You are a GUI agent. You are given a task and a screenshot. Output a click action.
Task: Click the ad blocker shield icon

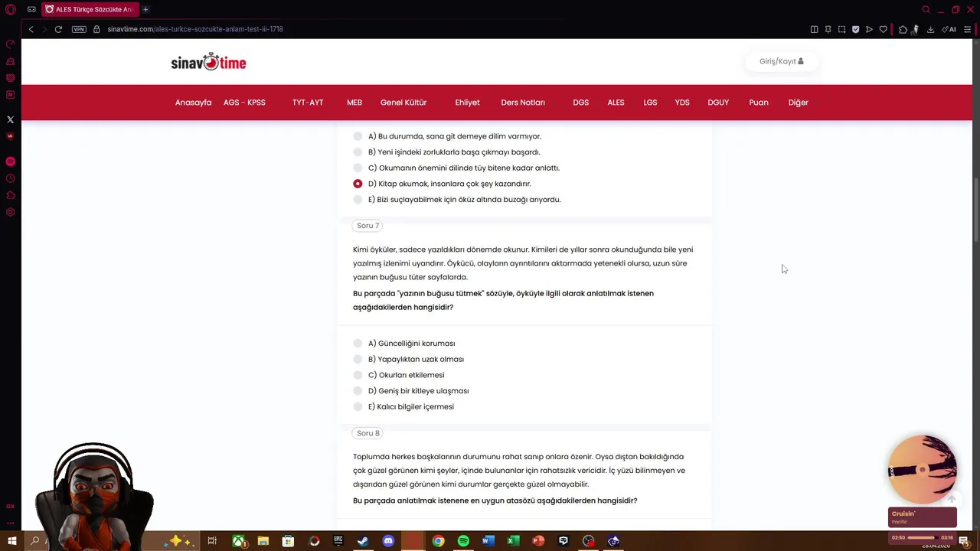(855, 29)
